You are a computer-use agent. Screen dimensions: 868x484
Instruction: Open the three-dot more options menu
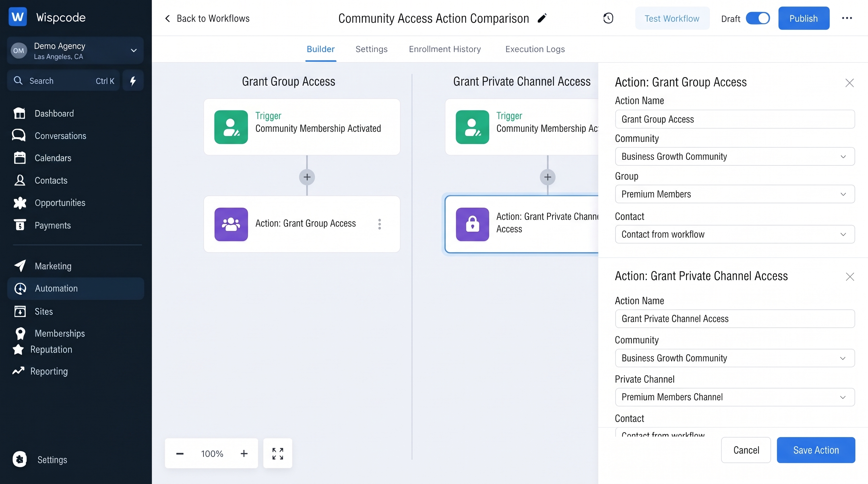[x=847, y=18]
